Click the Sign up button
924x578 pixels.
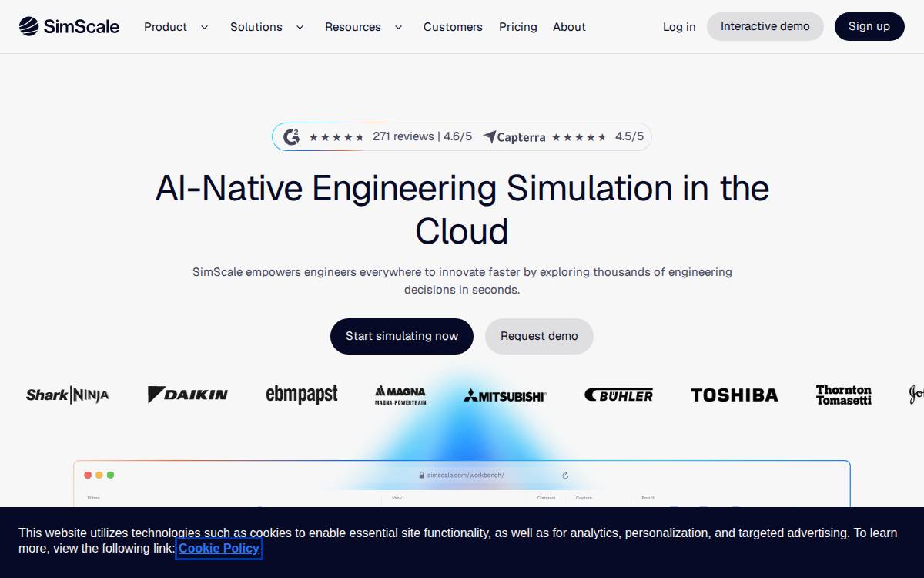[x=869, y=26]
